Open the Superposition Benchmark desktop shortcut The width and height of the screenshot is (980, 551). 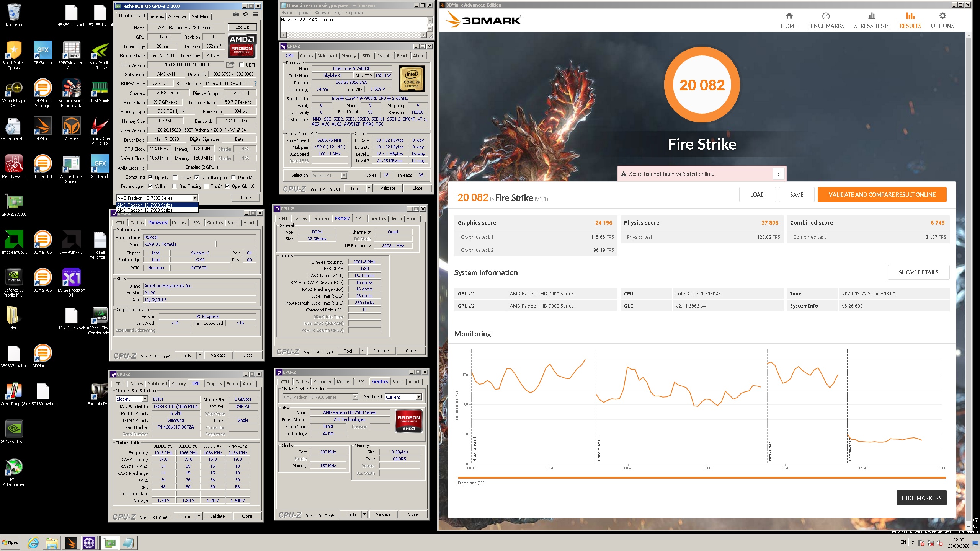[x=71, y=93]
